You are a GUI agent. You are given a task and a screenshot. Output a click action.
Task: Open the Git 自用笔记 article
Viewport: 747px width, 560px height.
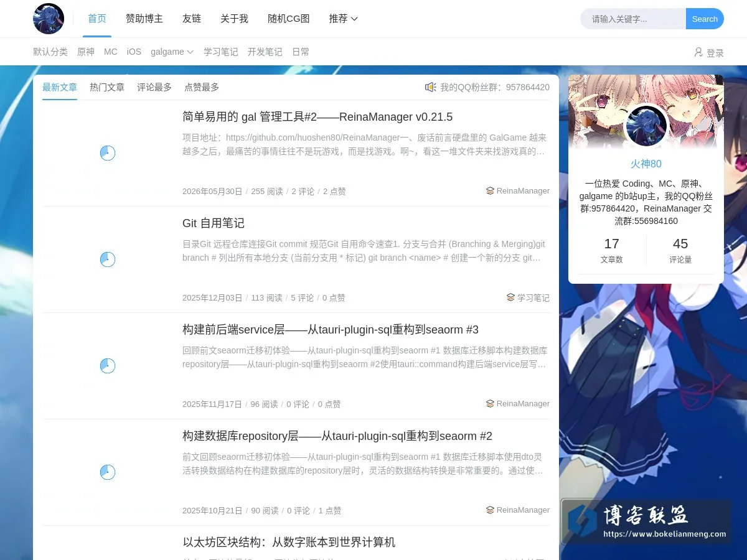coord(214,223)
